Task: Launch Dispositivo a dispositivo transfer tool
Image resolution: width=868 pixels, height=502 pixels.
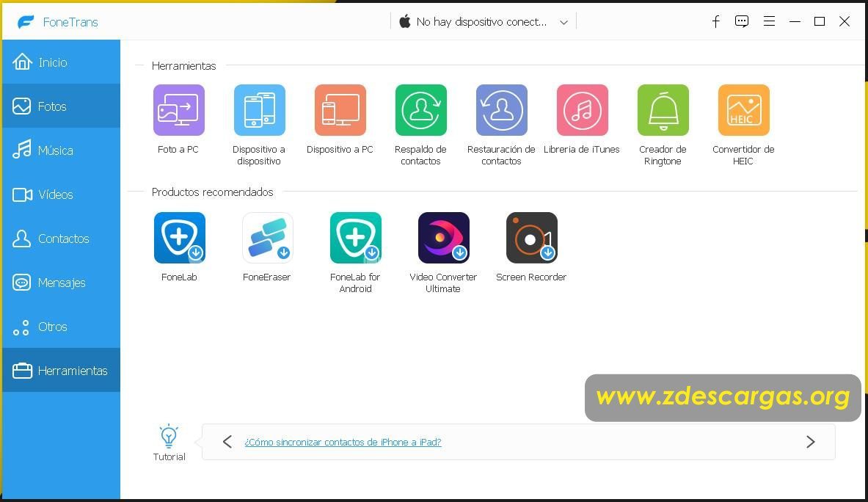Action: click(259, 110)
